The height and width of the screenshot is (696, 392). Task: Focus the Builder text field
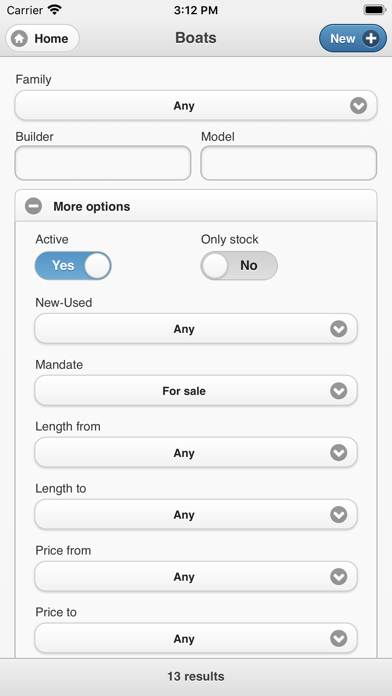click(x=103, y=163)
